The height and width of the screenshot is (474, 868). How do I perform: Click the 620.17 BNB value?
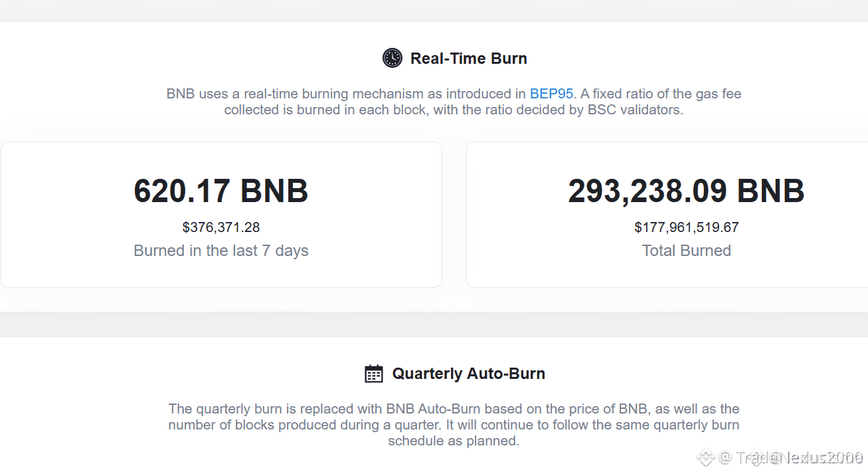tap(221, 191)
